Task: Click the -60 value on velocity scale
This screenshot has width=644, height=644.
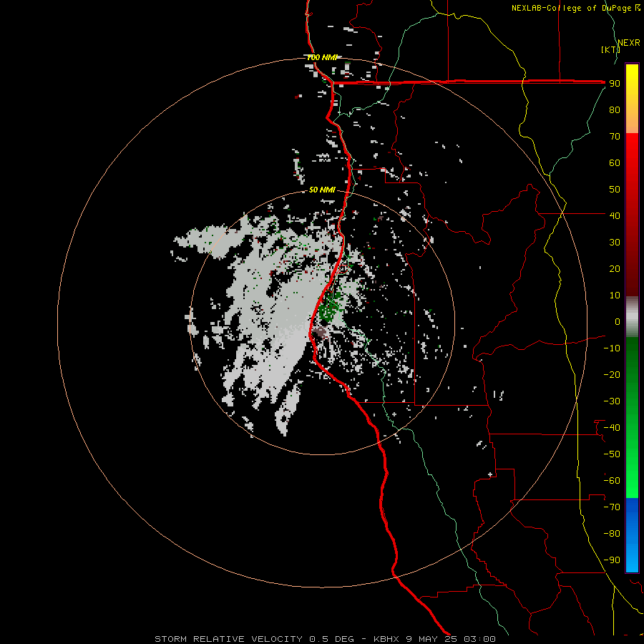Action: (612, 481)
